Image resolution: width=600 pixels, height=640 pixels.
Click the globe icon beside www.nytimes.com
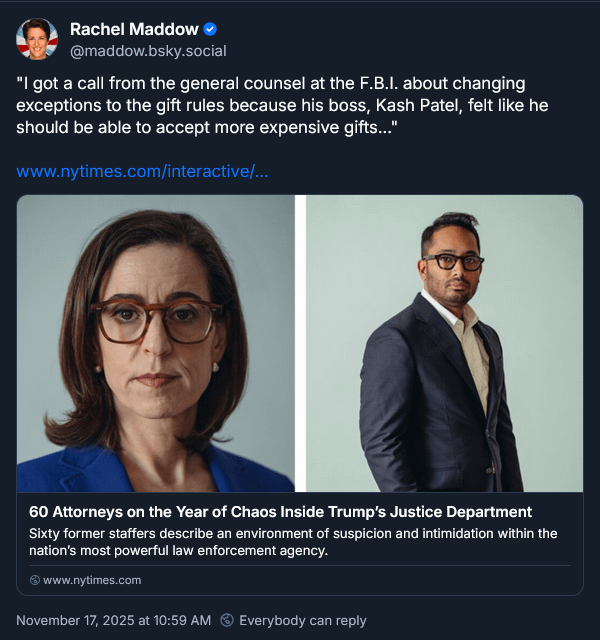[34, 580]
